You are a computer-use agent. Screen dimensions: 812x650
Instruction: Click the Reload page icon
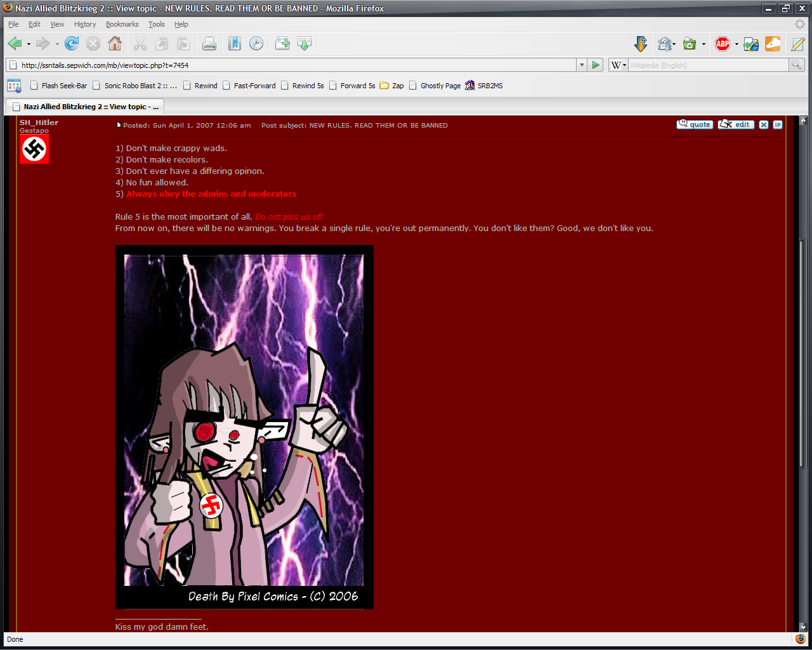[72, 43]
